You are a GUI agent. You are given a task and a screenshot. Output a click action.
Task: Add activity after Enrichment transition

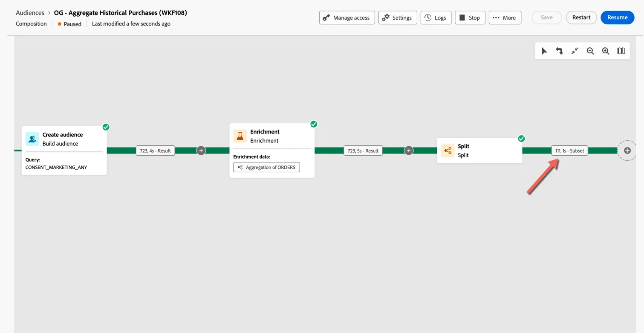(x=409, y=151)
